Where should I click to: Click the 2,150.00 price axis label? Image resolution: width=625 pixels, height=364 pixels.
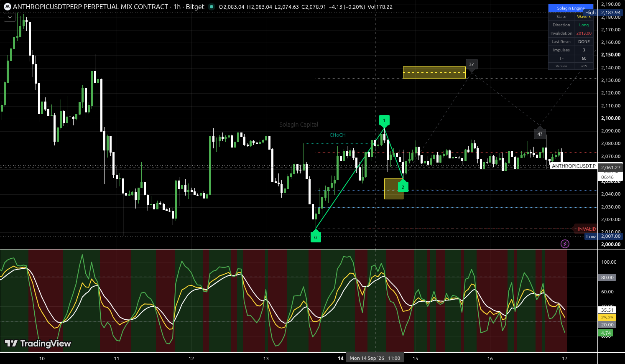[611, 55]
